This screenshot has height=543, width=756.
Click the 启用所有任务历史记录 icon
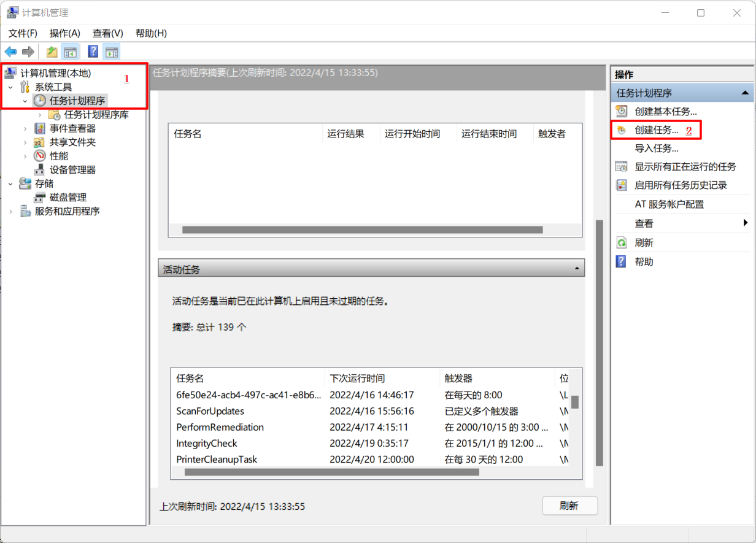coord(622,185)
